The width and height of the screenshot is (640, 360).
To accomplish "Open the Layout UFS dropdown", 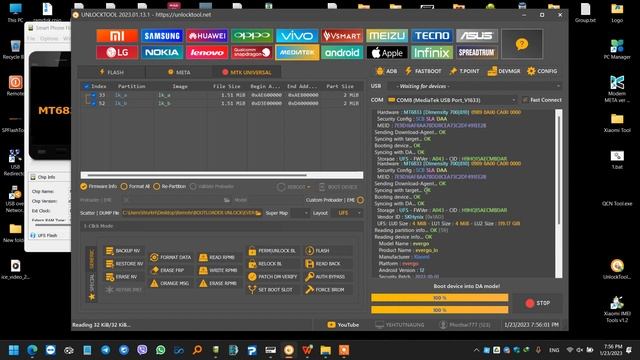I will click(x=346, y=213).
